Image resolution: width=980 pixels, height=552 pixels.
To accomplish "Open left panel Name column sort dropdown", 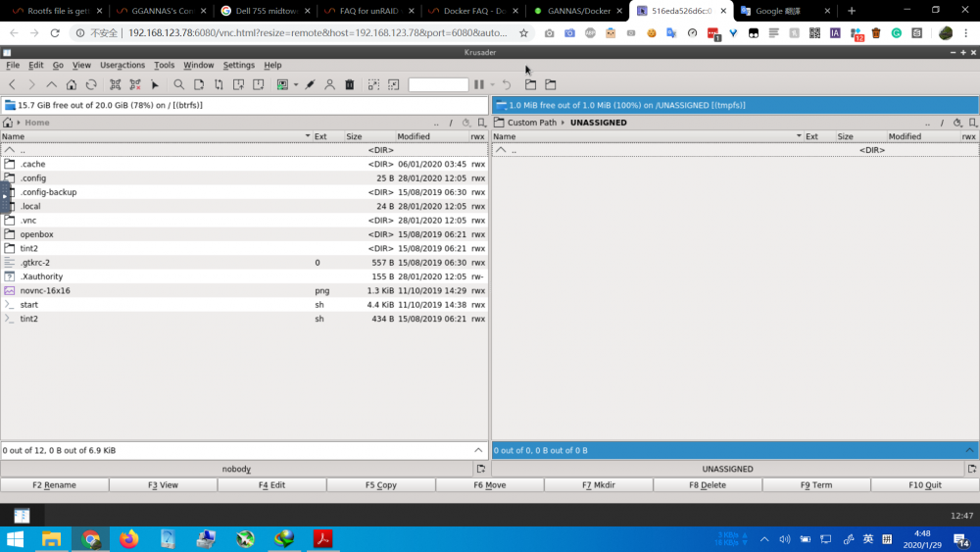I will [308, 136].
